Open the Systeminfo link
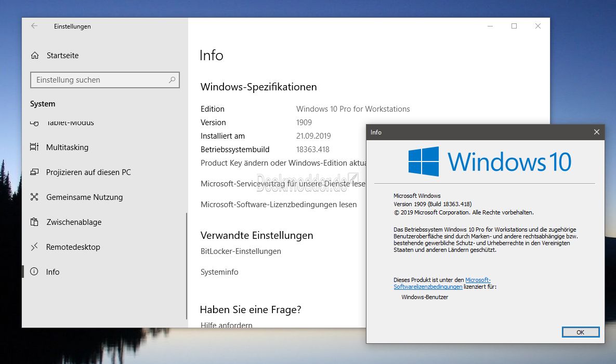 coord(219,272)
